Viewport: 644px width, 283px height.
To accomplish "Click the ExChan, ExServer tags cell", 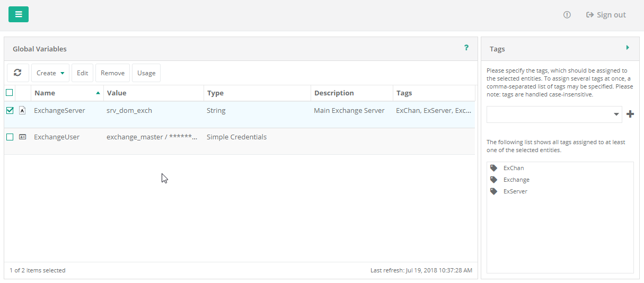I will 434,111.
